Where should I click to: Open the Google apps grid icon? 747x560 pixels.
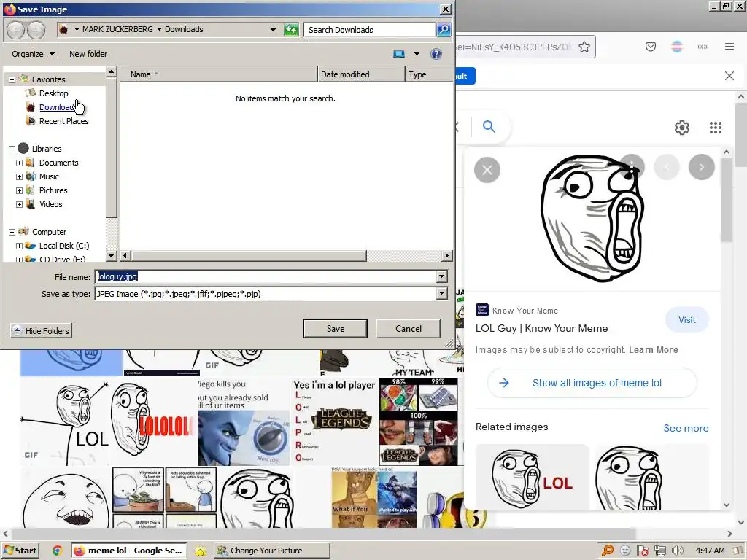click(x=716, y=127)
